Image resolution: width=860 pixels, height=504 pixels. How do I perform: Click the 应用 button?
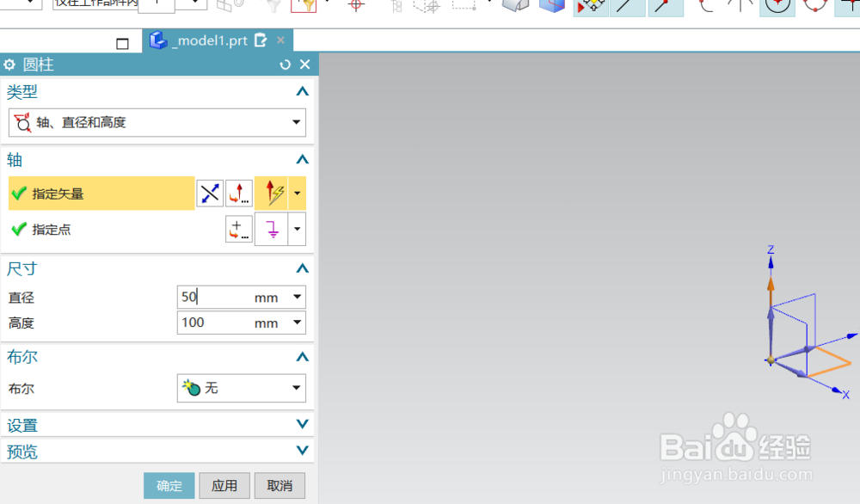224,485
